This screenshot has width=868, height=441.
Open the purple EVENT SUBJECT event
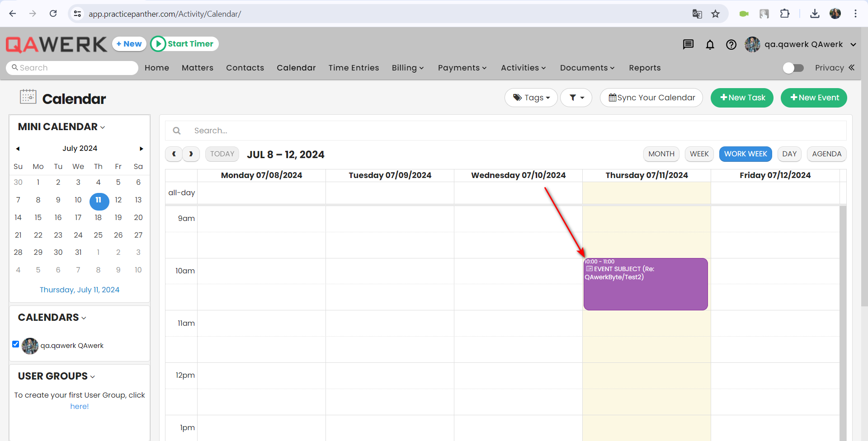[646, 284]
